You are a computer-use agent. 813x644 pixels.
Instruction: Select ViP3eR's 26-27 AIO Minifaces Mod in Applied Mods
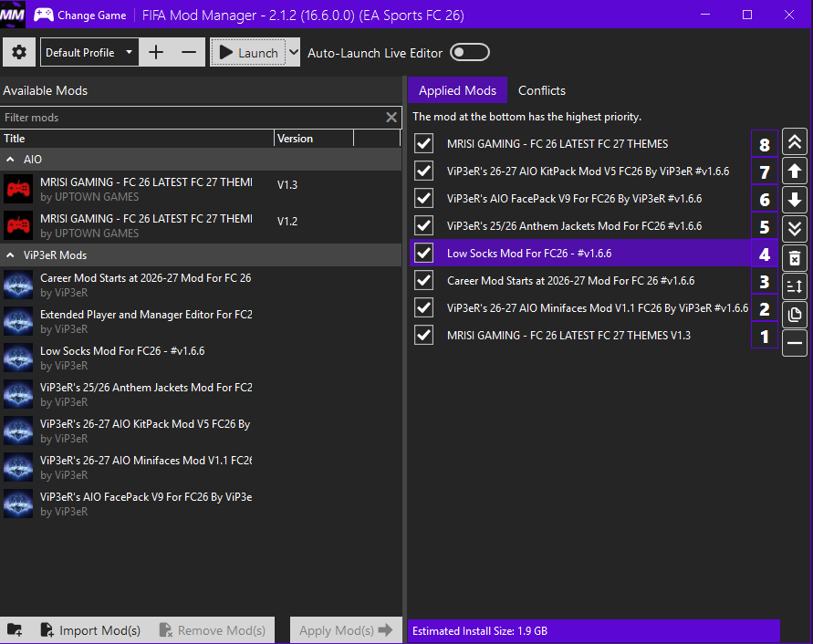pos(598,308)
